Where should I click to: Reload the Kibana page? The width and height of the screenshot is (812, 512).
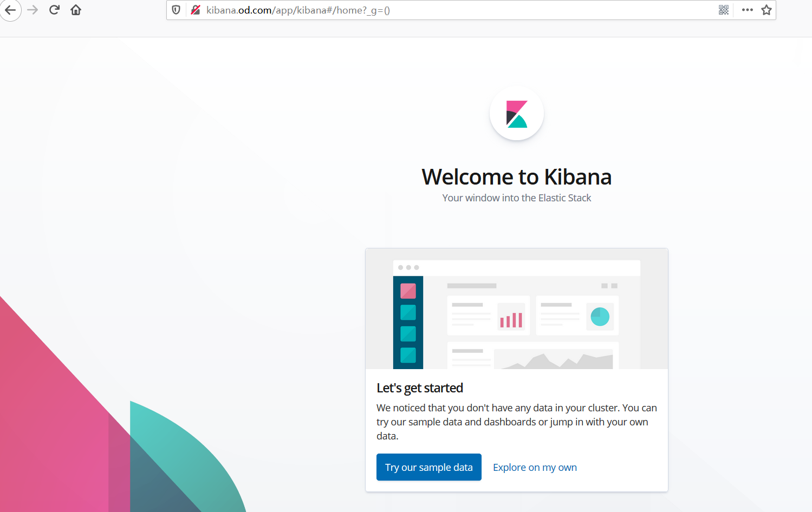tap(54, 10)
